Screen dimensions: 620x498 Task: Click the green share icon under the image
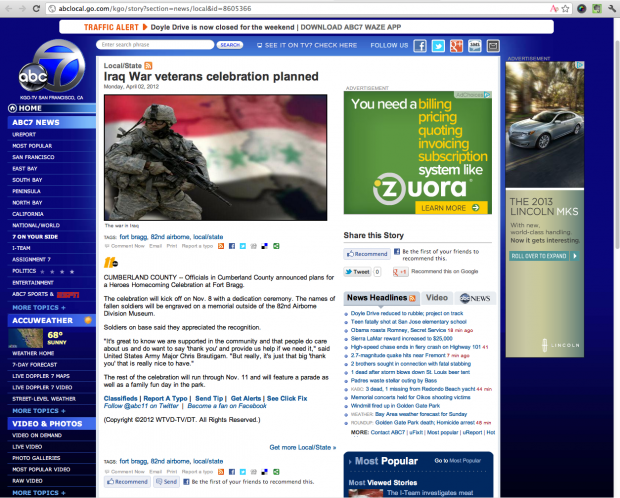(276, 246)
